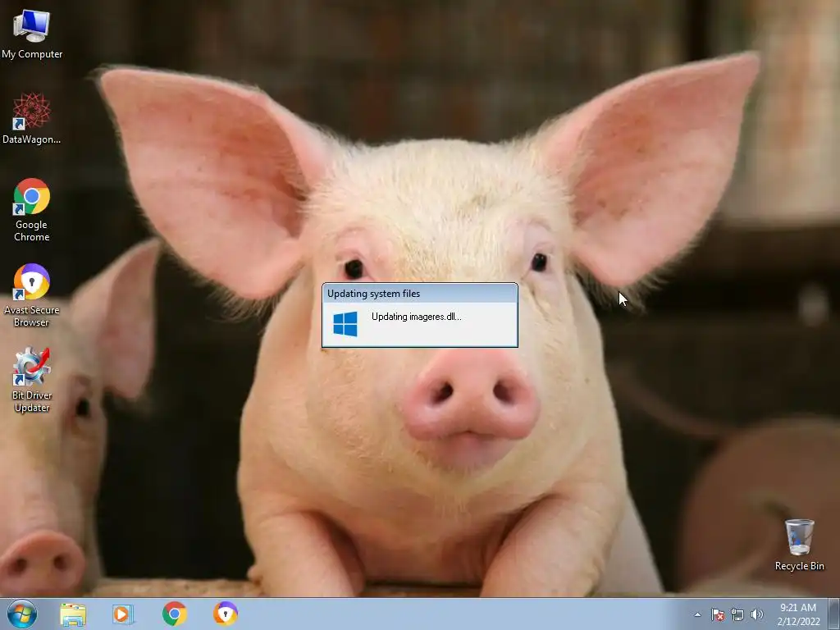Screen dimensions: 840x630
Task: Open network status tray icon
Action: (737, 614)
